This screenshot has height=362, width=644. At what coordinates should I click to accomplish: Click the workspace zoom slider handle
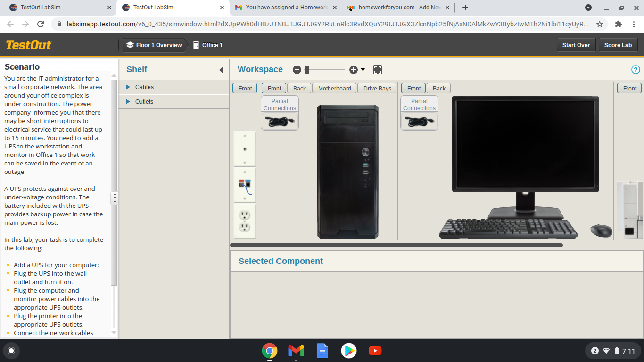point(307,70)
